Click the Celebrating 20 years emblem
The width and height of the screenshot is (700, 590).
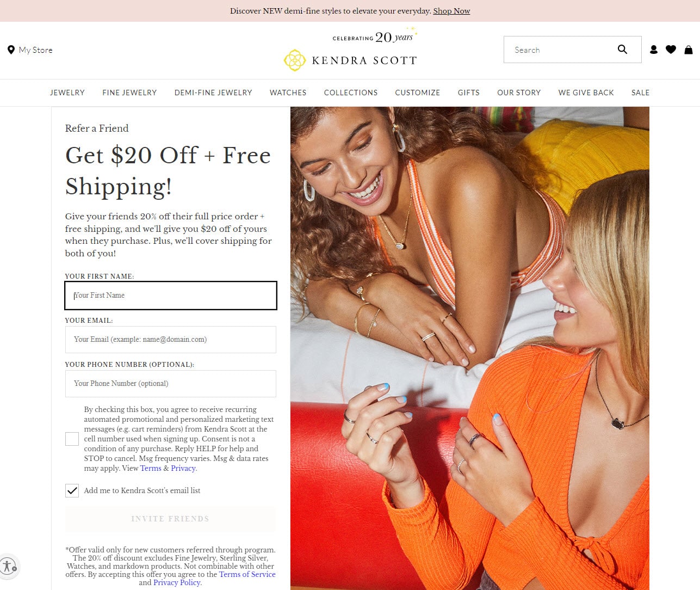click(x=375, y=36)
